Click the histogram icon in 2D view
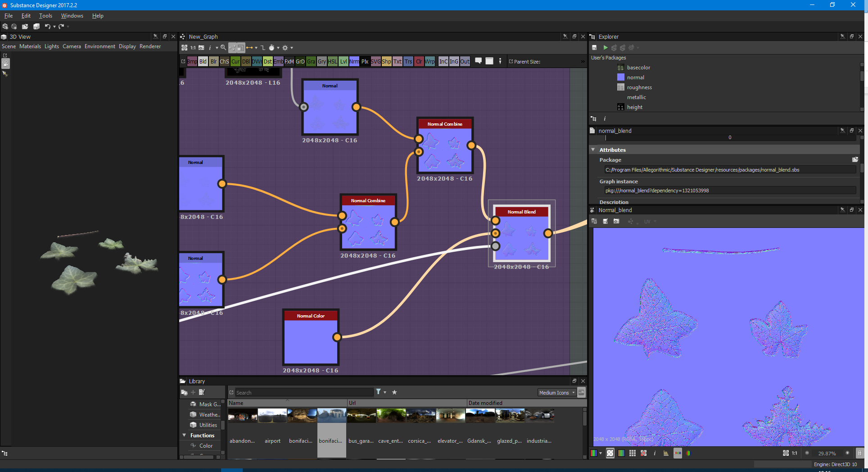The height and width of the screenshot is (472, 868). pos(666,453)
